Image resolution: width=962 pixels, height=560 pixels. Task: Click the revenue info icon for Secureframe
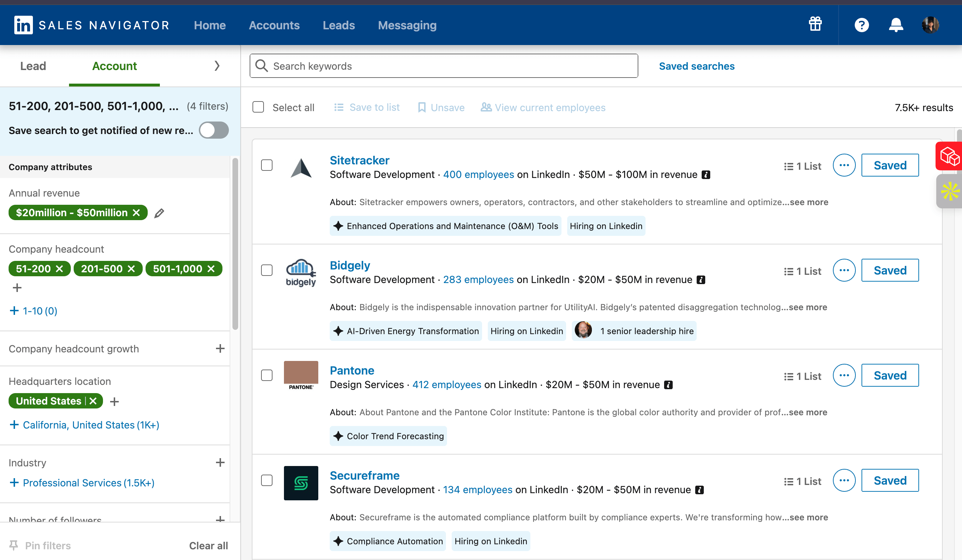coord(700,490)
